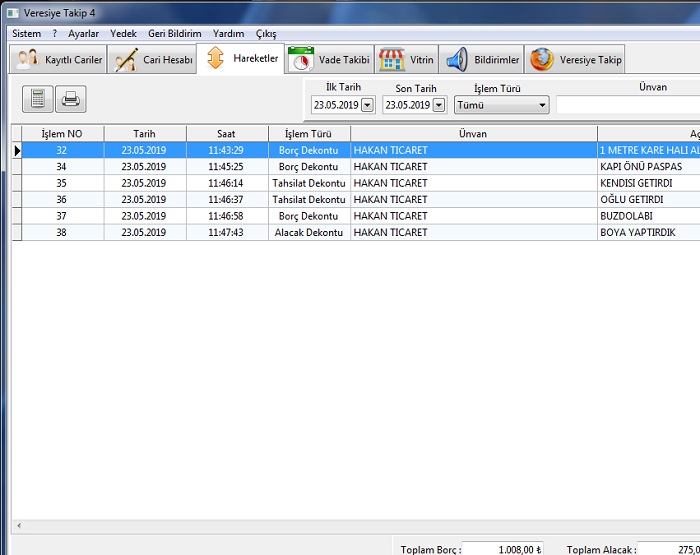
Task: Click Alacak Dekontu in row 38
Action: click(308, 233)
